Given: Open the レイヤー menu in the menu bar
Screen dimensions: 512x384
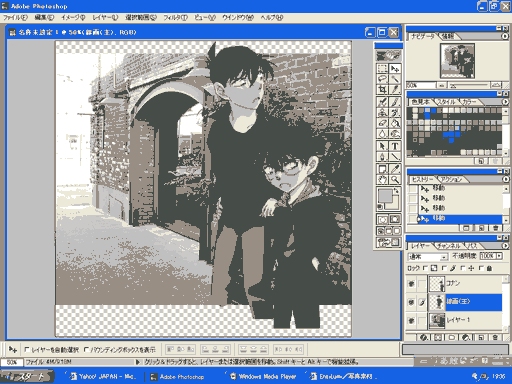Looking at the screenshot, I should click(x=105, y=18).
